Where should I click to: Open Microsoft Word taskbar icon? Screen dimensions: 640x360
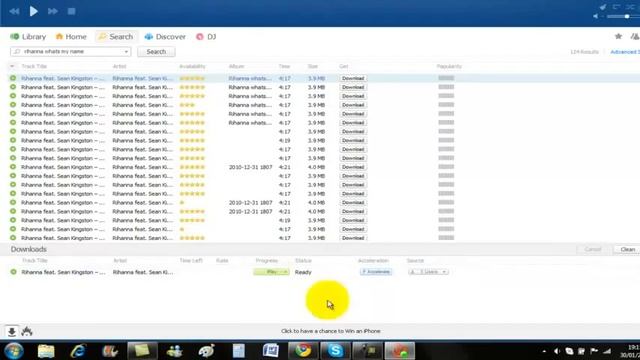pos(271,351)
